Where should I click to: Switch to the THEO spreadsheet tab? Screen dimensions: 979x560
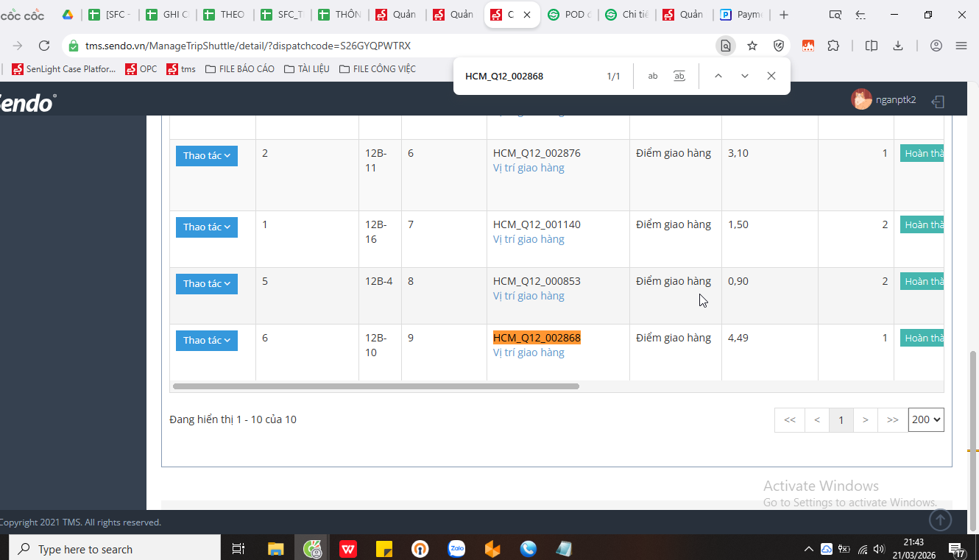(225, 15)
